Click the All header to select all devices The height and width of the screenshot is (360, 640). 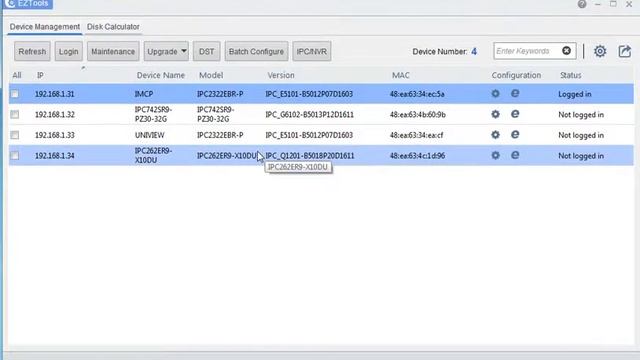[17, 76]
